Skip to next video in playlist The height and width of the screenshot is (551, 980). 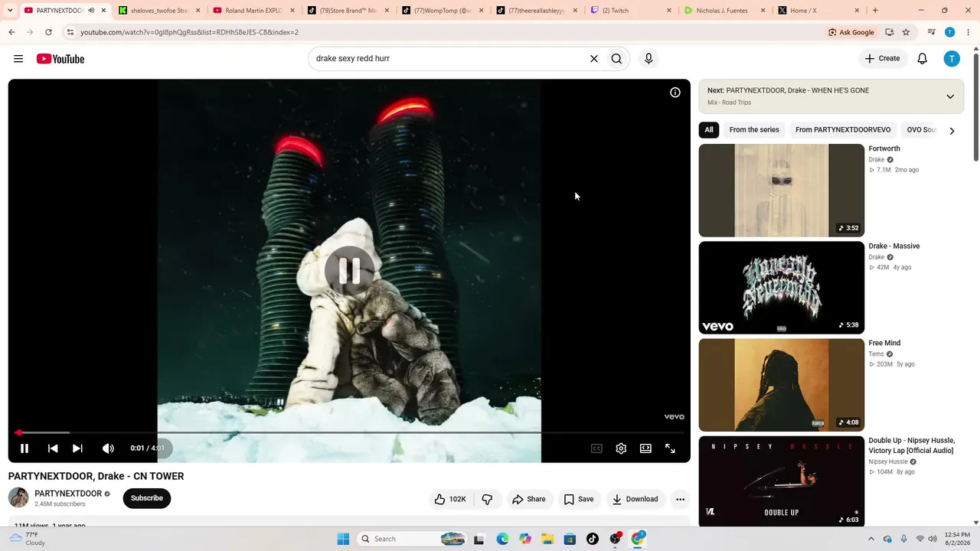pos(77,448)
